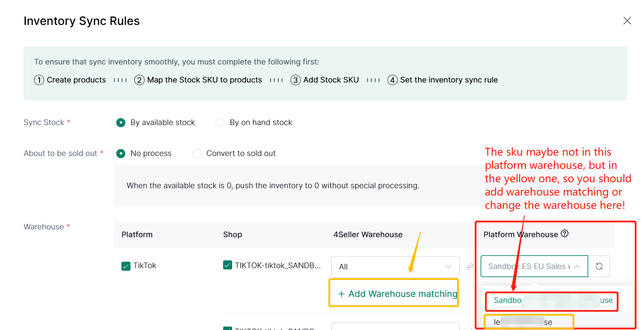Click step 1 Create products

point(70,80)
